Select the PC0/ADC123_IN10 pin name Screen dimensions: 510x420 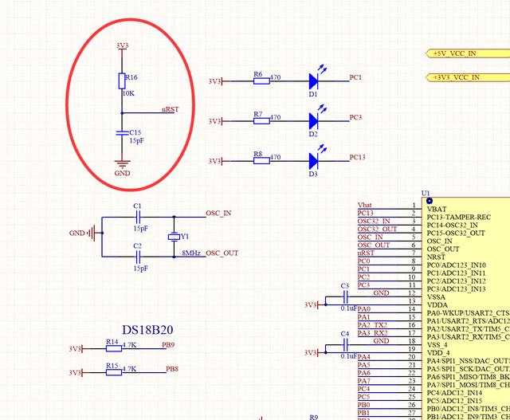tap(457, 265)
